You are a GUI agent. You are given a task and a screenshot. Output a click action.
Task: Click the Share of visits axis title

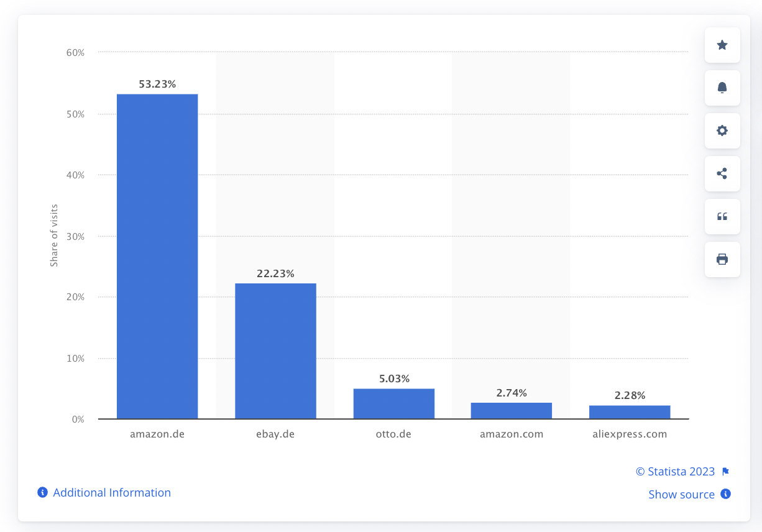54,236
